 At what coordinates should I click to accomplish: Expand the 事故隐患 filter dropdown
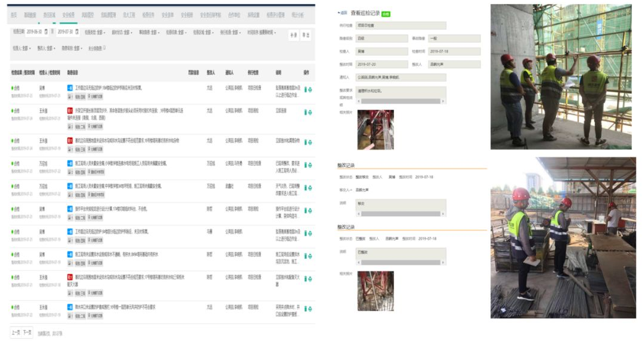tap(149, 32)
